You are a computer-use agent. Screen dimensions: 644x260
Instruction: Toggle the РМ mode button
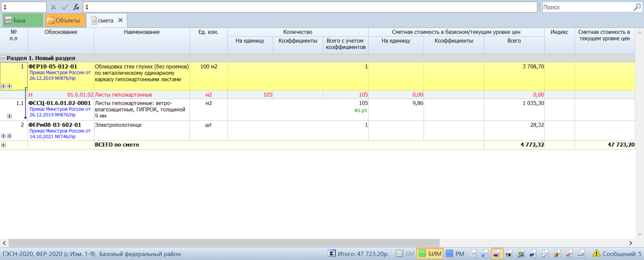[x=455, y=254]
